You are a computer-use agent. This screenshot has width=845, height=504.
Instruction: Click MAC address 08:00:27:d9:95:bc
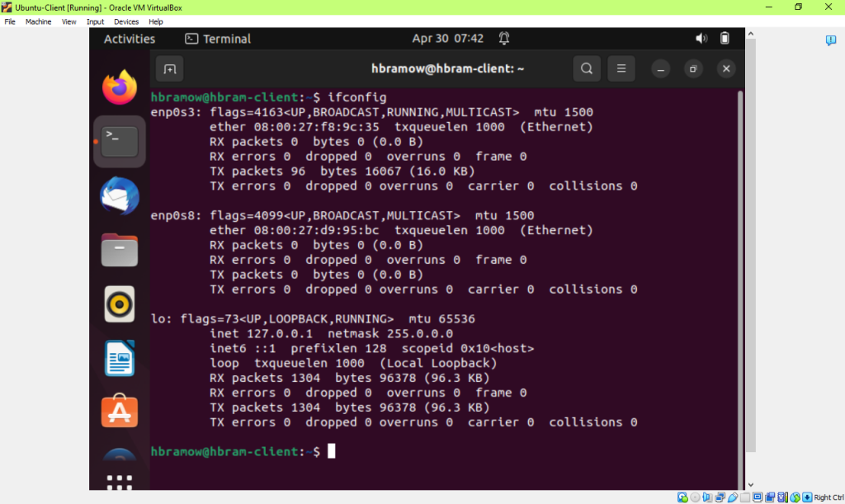click(317, 230)
